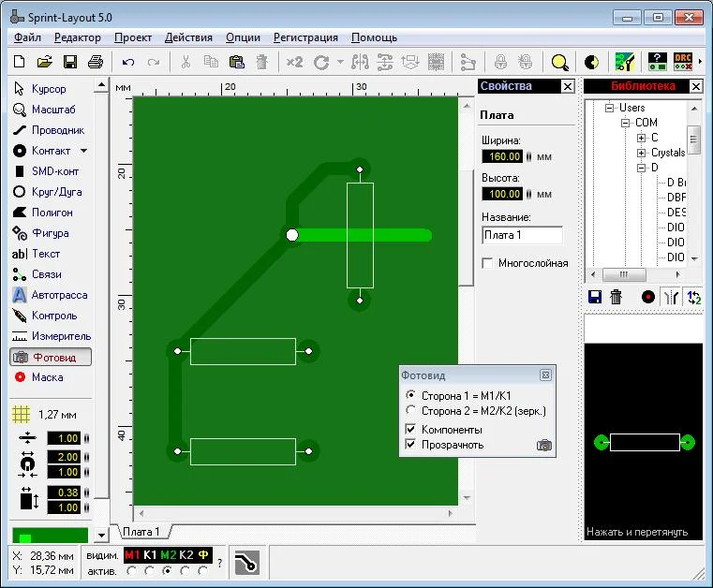Open the Действия menu
Screen dimensions: 713x588
tap(188, 37)
